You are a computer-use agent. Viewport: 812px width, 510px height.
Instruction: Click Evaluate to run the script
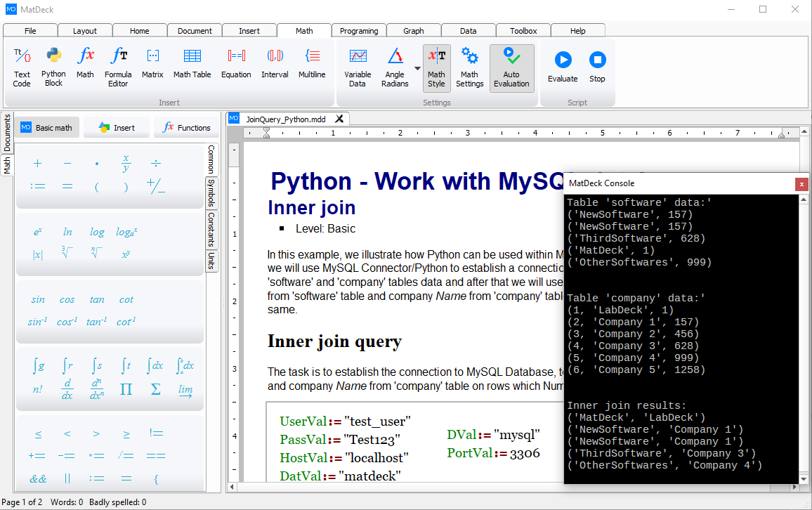(563, 66)
